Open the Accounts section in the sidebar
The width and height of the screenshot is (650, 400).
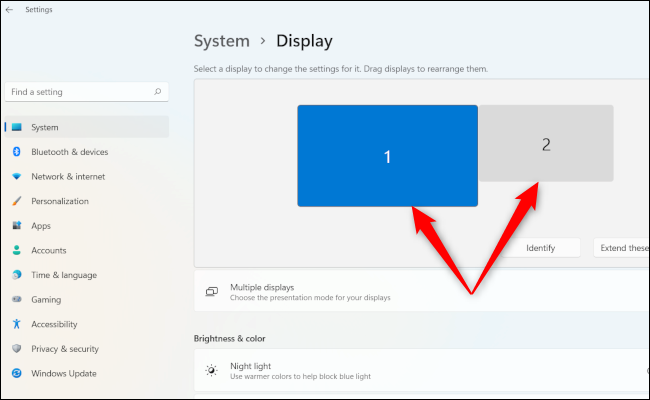pos(48,250)
